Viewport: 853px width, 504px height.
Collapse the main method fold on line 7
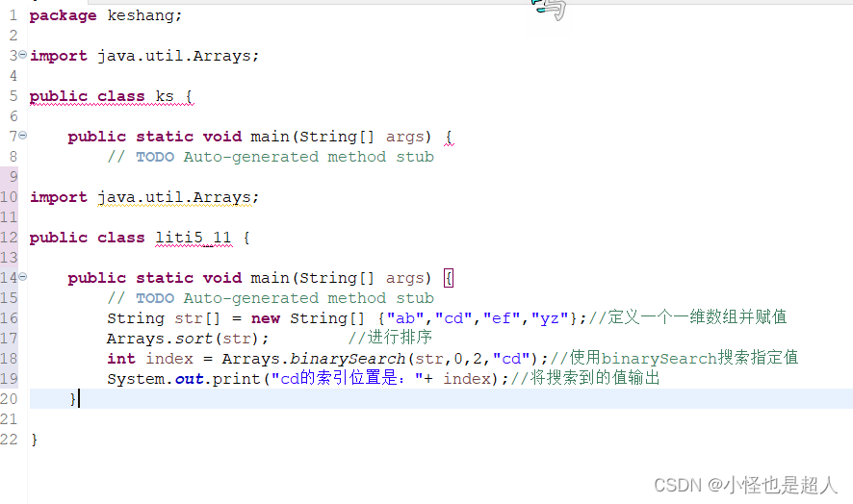coord(22,135)
